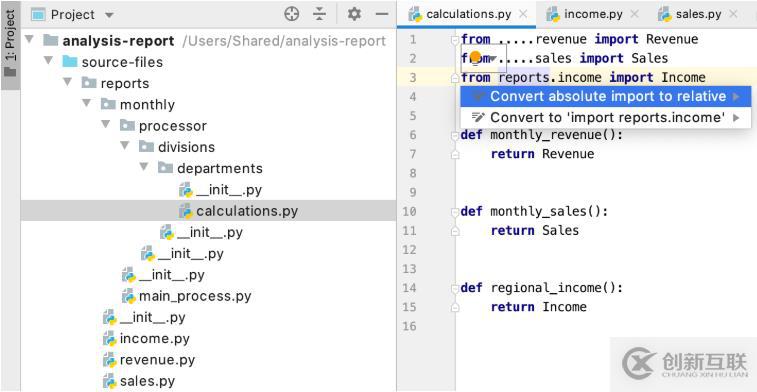Viewport: 757px width, 392px height.
Task: Collapse the analysis-report root folder
Action: point(28,39)
